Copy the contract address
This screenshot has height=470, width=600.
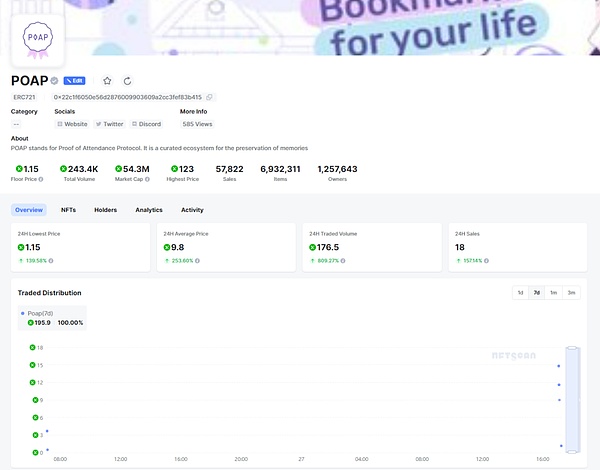tap(209, 97)
